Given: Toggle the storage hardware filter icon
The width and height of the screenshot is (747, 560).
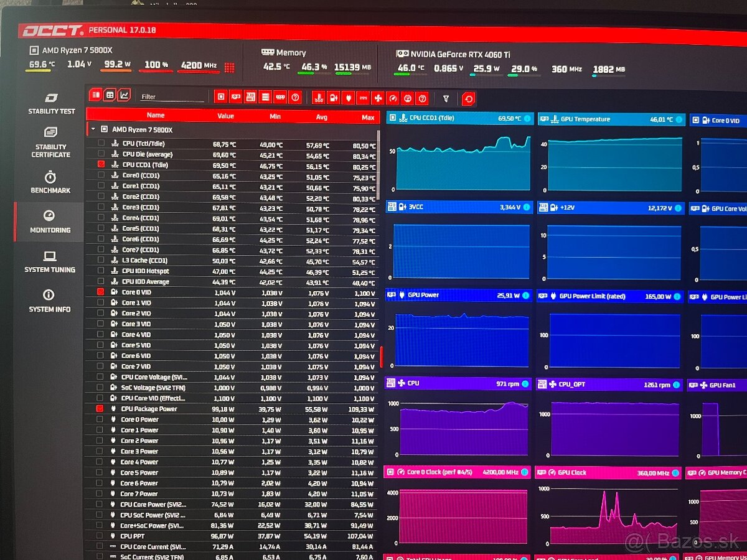Looking at the screenshot, I should (266, 97).
